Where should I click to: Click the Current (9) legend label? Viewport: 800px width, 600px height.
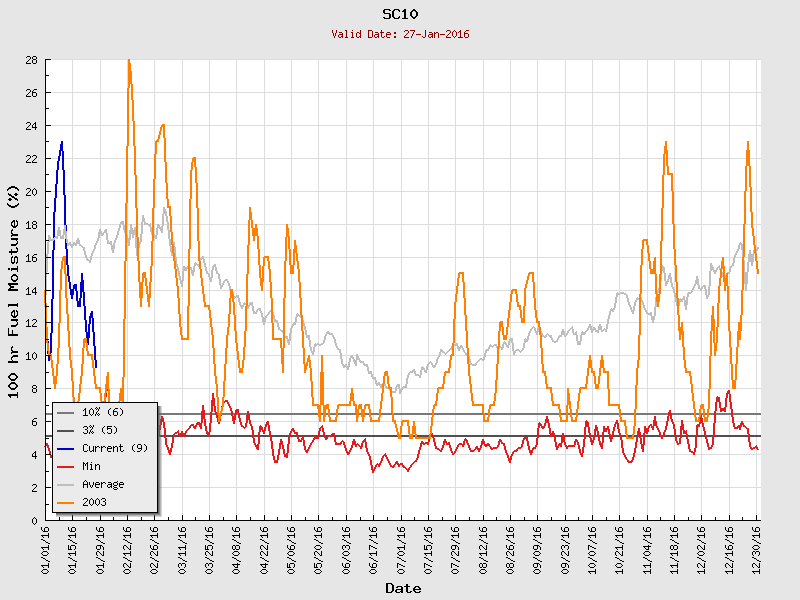point(114,448)
